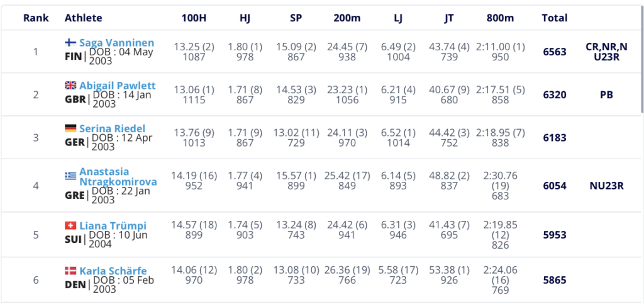Click the NU23R record label
644x304 pixels.
(x=606, y=186)
